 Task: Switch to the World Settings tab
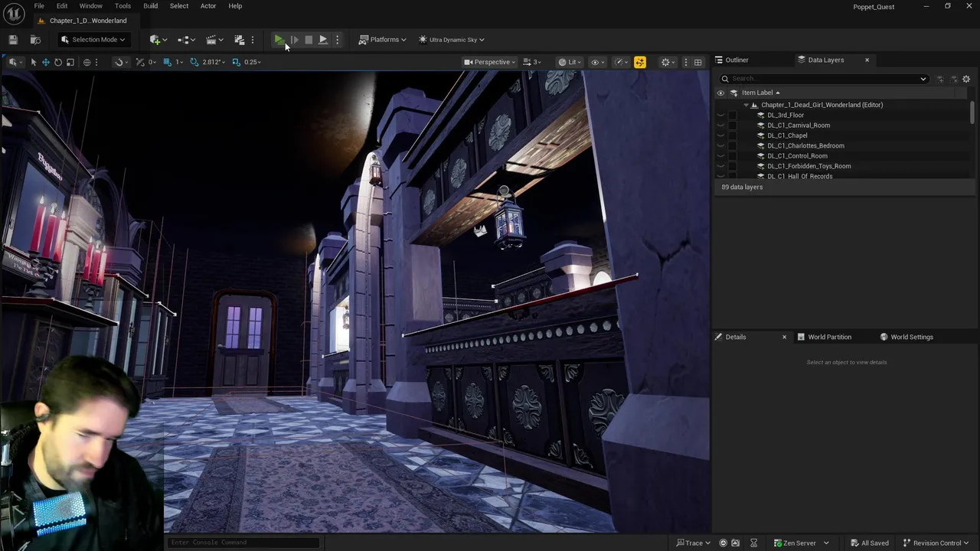coord(906,337)
